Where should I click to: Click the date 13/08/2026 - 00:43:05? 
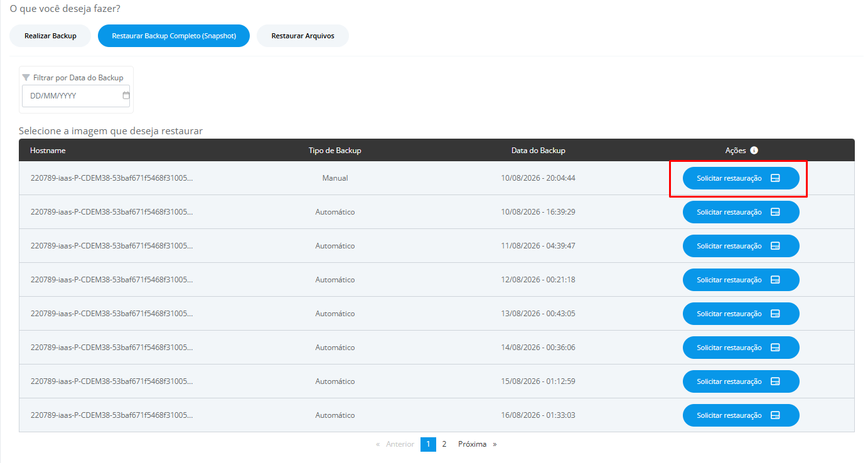(538, 314)
